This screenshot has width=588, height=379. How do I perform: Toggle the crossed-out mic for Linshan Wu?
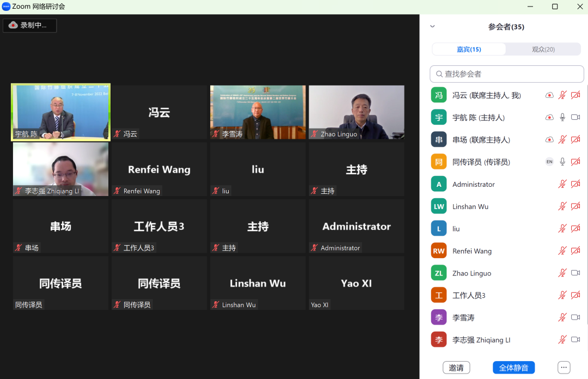click(x=562, y=206)
